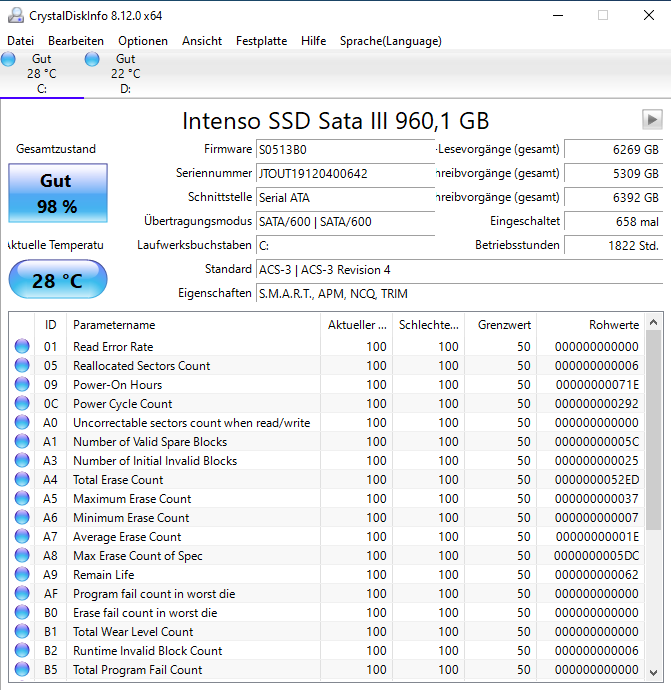The width and height of the screenshot is (671, 690).
Task: Click status orb for Erase fail count in worst die
Action: (22, 613)
